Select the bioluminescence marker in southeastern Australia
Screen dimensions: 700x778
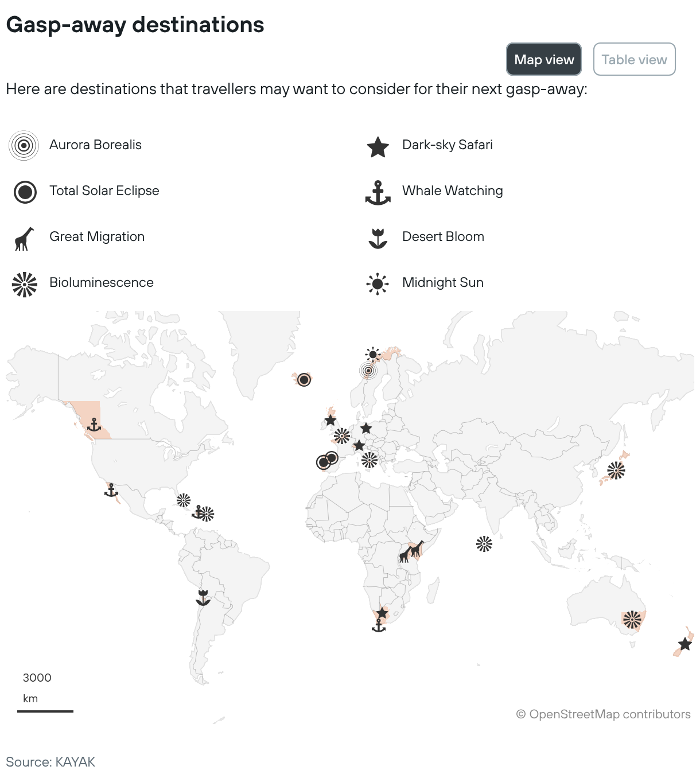point(632,620)
